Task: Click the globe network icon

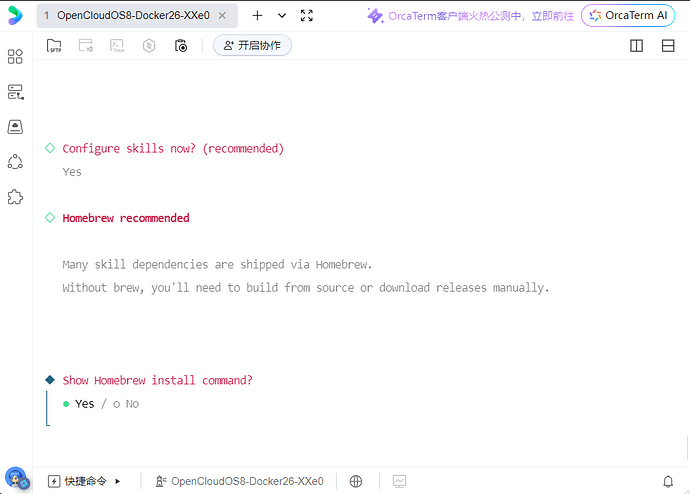Action: click(x=356, y=481)
